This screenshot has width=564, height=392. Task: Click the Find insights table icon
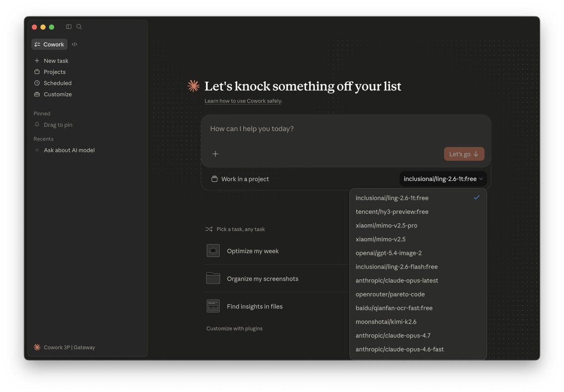[x=213, y=306]
